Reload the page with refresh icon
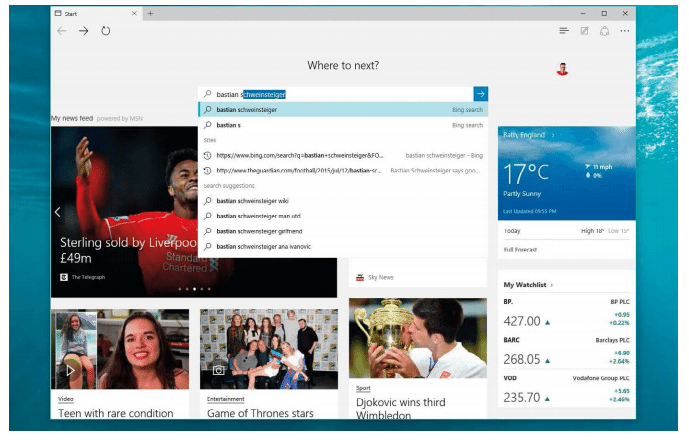Image resolution: width=689 pixels, height=440 pixels. (x=105, y=31)
